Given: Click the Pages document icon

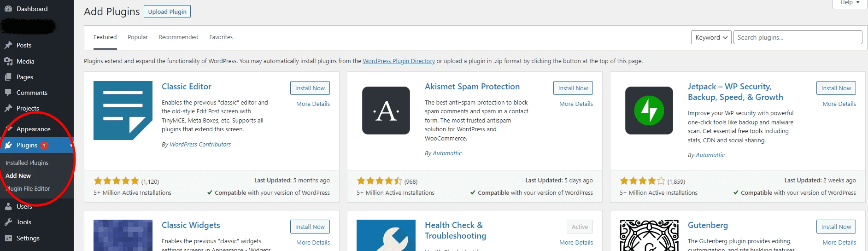Looking at the screenshot, I should (8, 77).
